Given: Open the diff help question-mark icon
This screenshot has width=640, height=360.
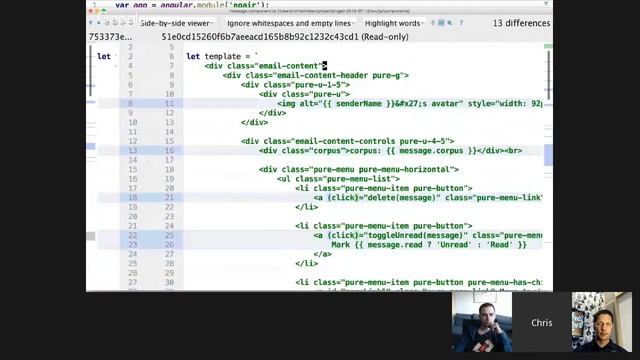Looking at the screenshot, I should click(x=461, y=23).
